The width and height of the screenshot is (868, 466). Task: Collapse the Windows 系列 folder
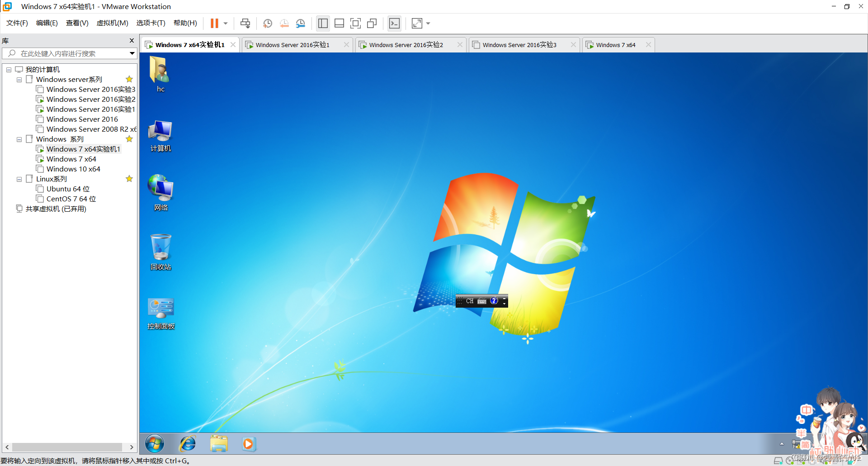coord(19,139)
